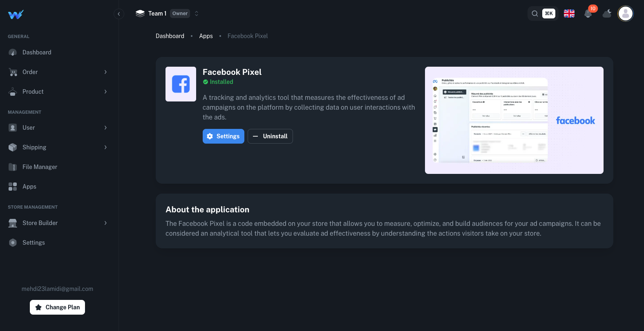The image size is (644, 331).
Task: Change language via UK flag icon
Action: (x=569, y=14)
